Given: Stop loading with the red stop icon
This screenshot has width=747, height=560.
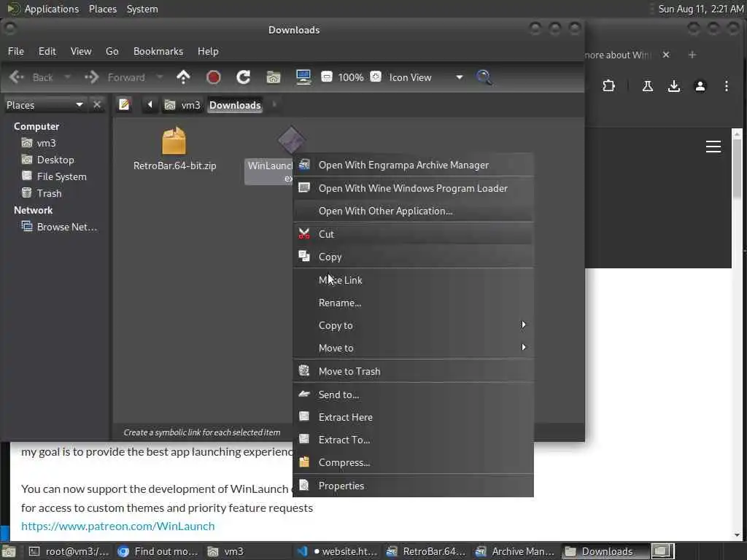Looking at the screenshot, I should coord(214,77).
